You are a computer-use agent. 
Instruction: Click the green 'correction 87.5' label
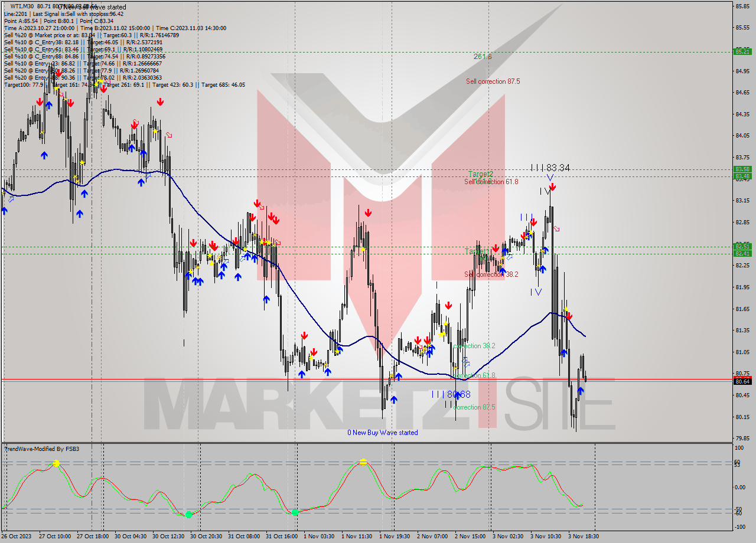click(x=474, y=407)
